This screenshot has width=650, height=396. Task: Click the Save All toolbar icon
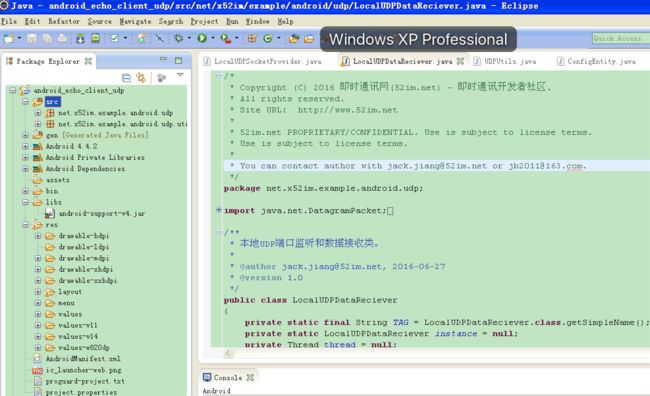[47, 39]
